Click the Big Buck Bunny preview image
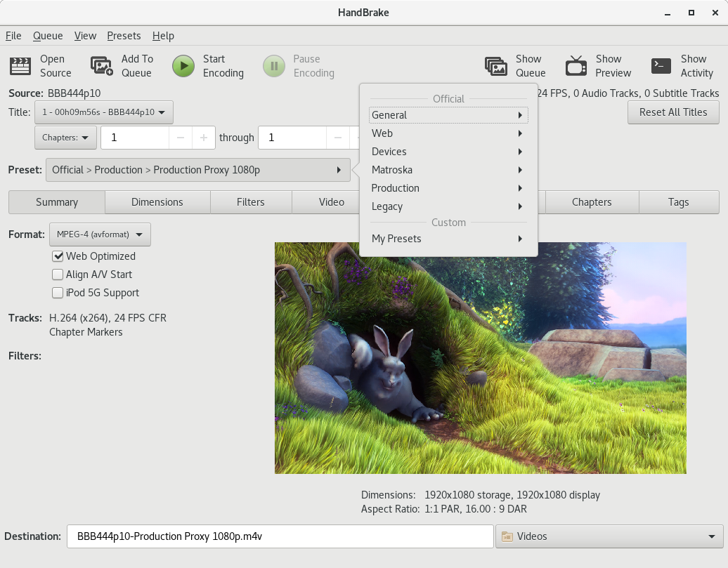This screenshot has height=568, width=728. coord(480,358)
